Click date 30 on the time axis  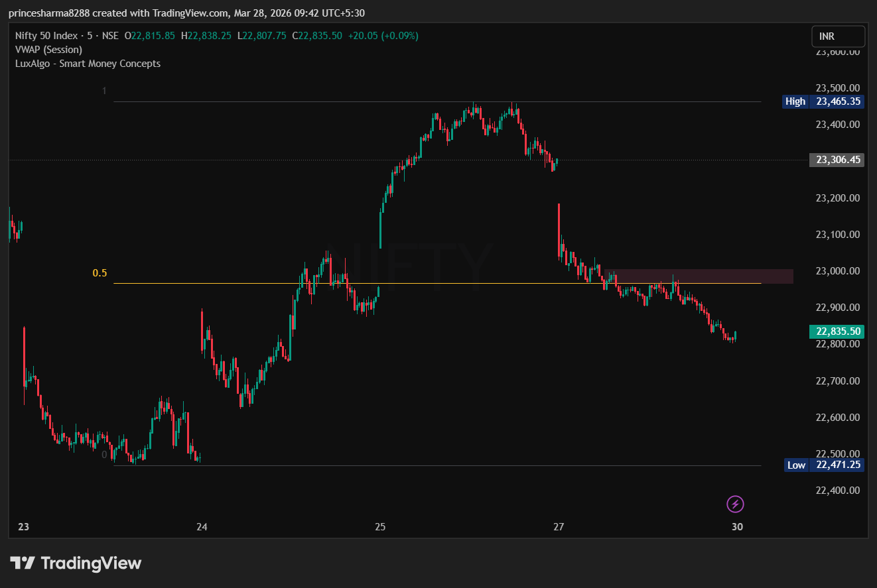pyautogui.click(x=737, y=527)
